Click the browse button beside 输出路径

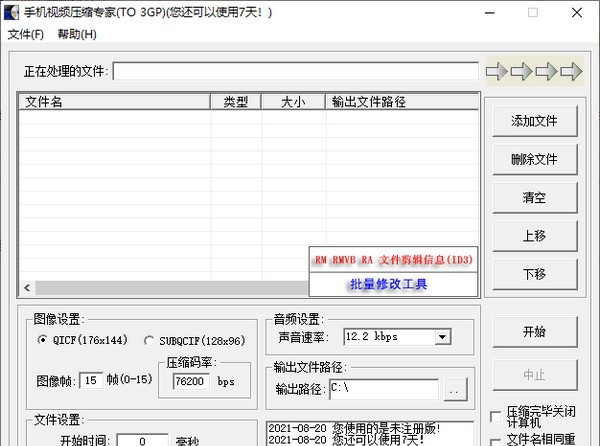455,390
